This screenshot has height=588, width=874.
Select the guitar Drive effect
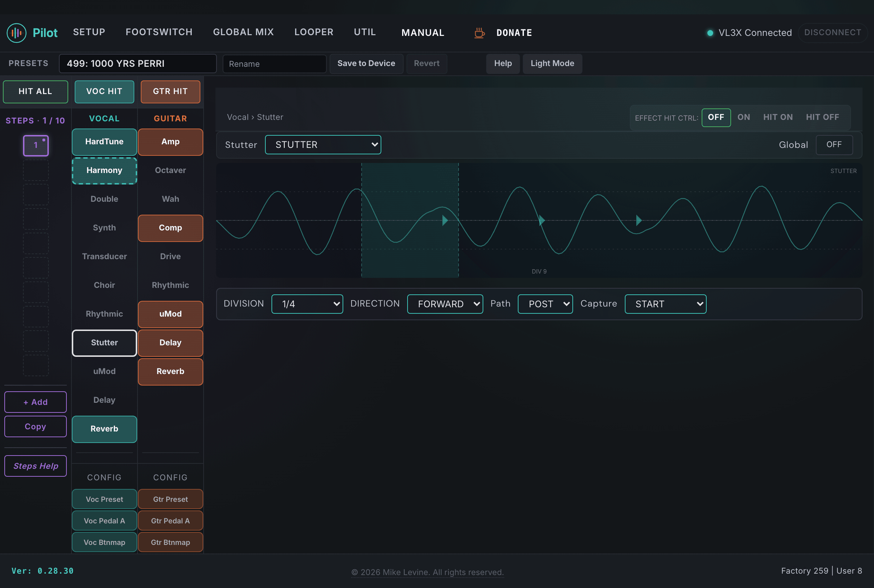coord(170,257)
